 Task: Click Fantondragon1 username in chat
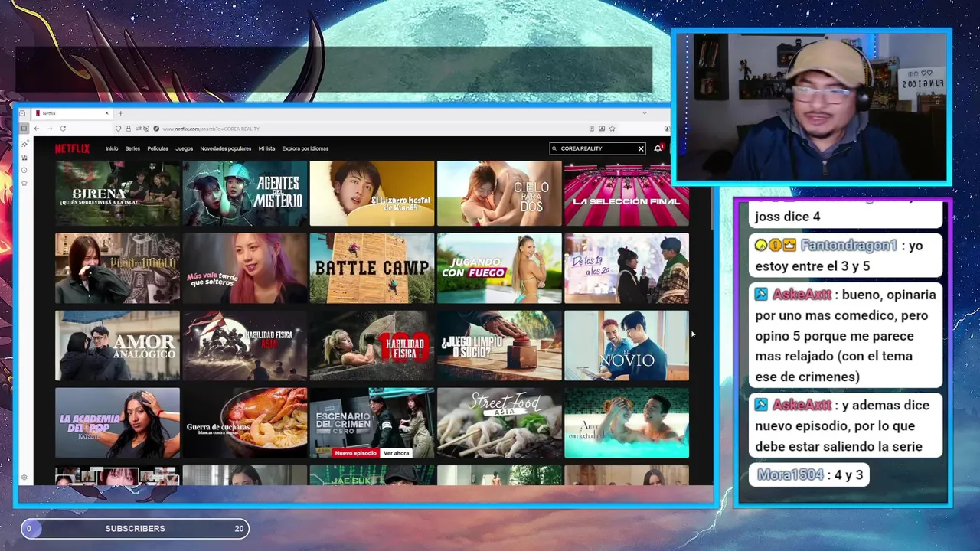click(x=848, y=246)
